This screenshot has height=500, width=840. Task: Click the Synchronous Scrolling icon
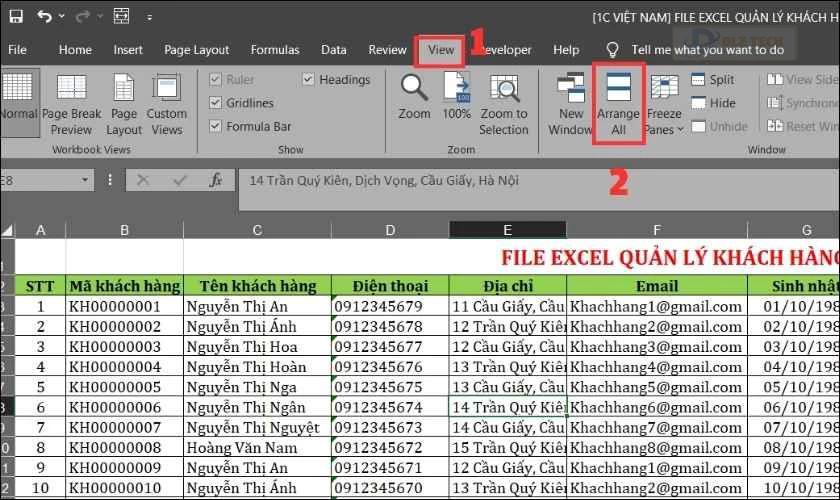[775, 102]
